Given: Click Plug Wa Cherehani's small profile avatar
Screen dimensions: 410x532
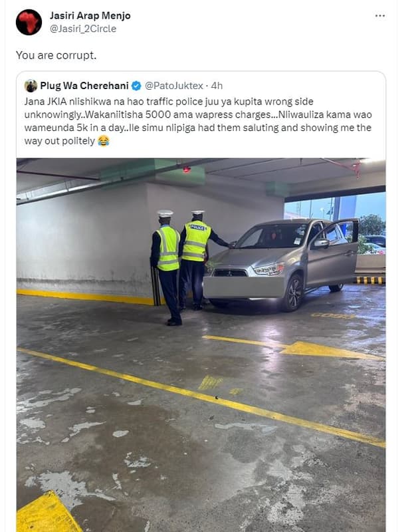Looking at the screenshot, I should (31, 86).
